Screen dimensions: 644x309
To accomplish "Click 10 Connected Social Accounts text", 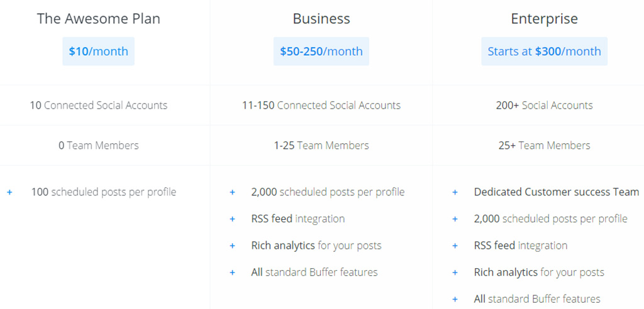I will (98, 106).
